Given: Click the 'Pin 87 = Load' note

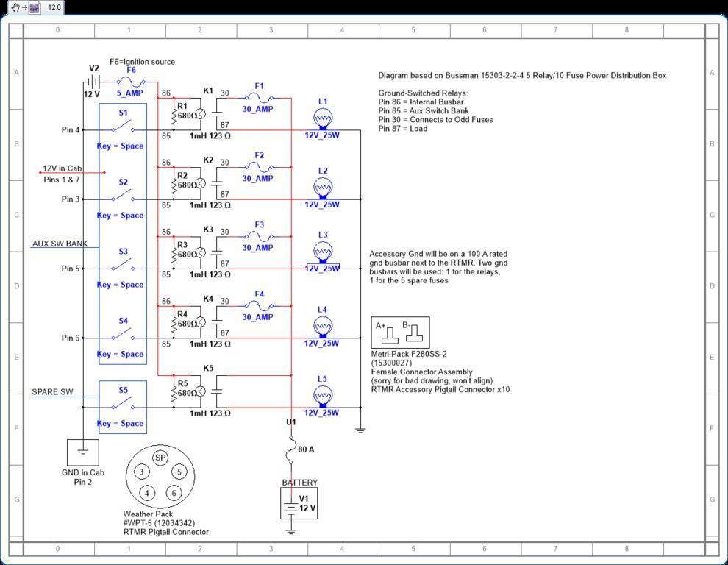Looking at the screenshot, I should pyautogui.click(x=402, y=128).
